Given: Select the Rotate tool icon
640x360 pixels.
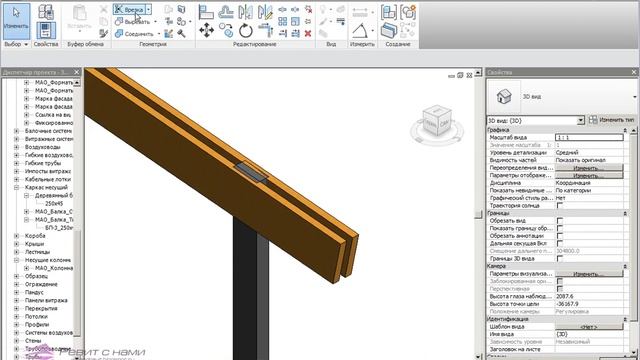Looking at the screenshot, I should point(245,31).
